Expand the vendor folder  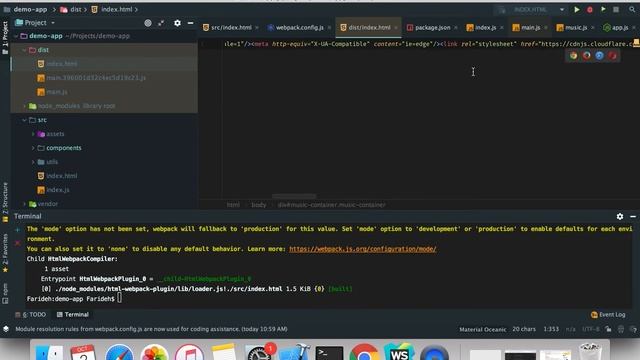[x=24, y=204]
